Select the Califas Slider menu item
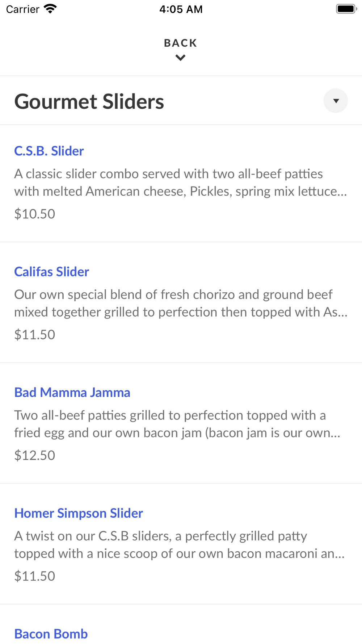 click(51, 272)
